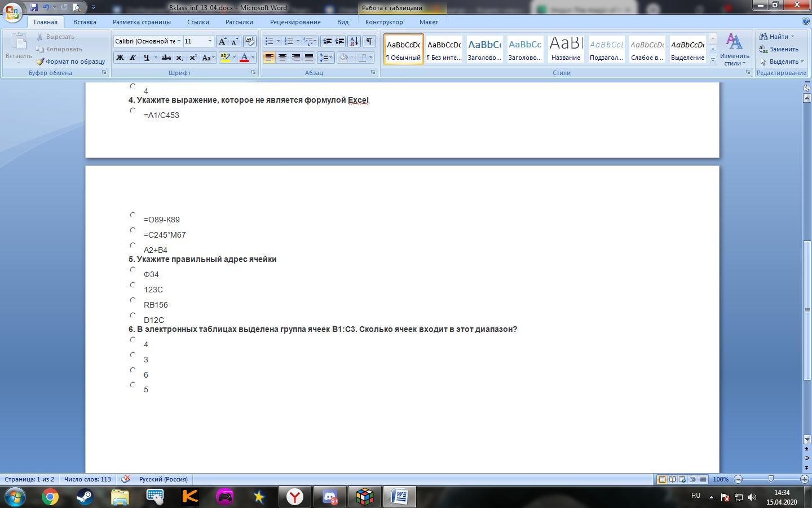Align text right
The image size is (812, 508).
[295, 58]
